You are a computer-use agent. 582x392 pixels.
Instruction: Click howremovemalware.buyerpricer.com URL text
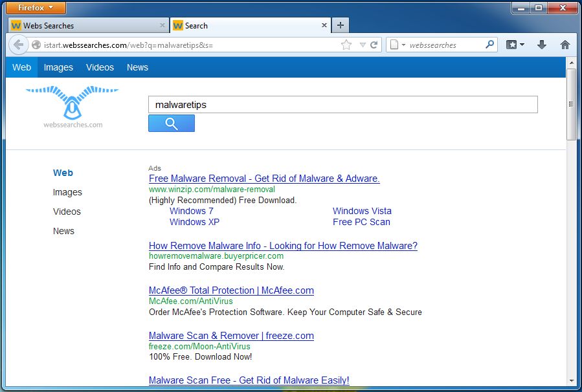coord(216,256)
